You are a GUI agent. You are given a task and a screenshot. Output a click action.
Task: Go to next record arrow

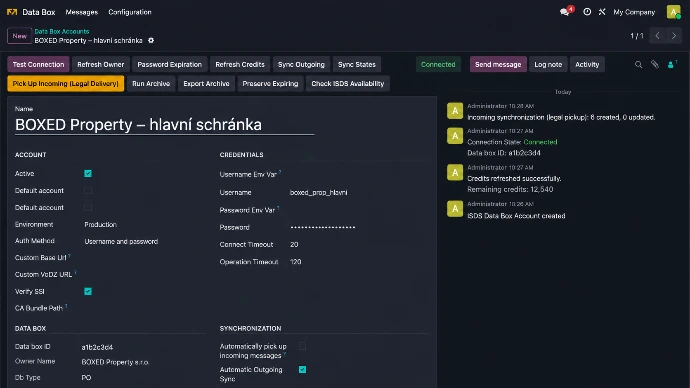click(x=674, y=36)
